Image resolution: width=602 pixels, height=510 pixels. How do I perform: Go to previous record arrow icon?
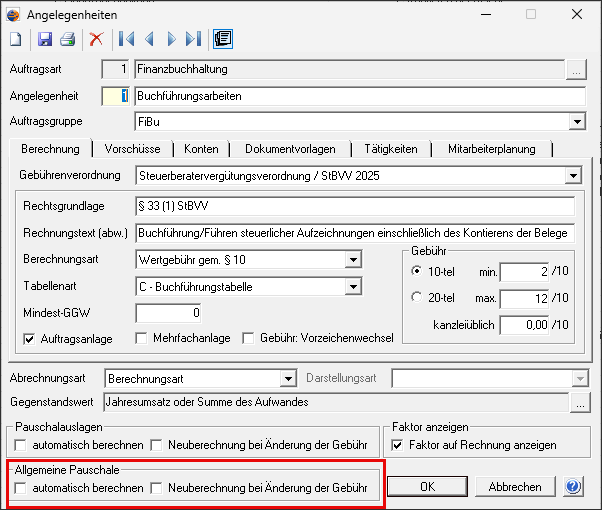(x=149, y=39)
